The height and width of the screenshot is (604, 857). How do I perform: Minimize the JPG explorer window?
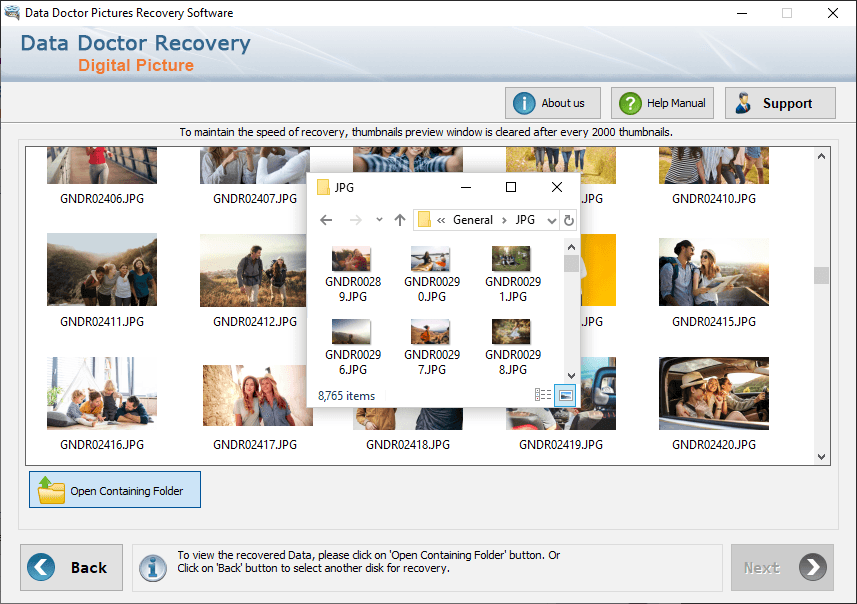[x=466, y=187]
